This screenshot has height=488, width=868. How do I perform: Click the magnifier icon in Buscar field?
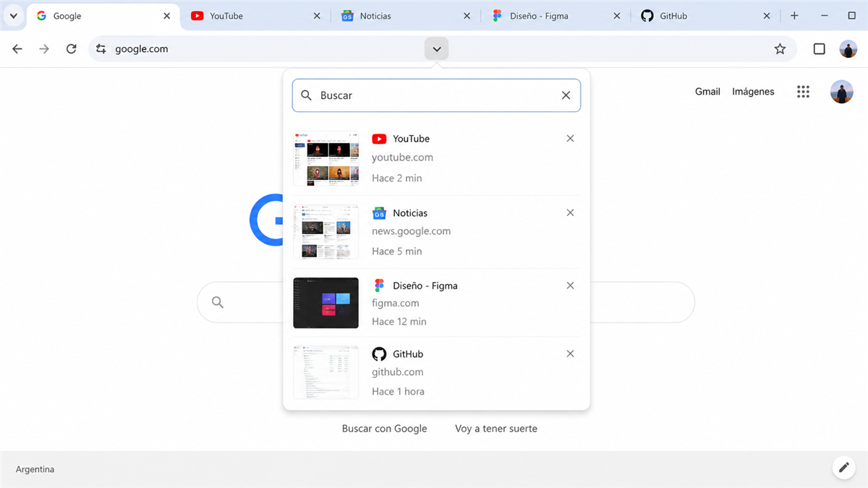307,95
